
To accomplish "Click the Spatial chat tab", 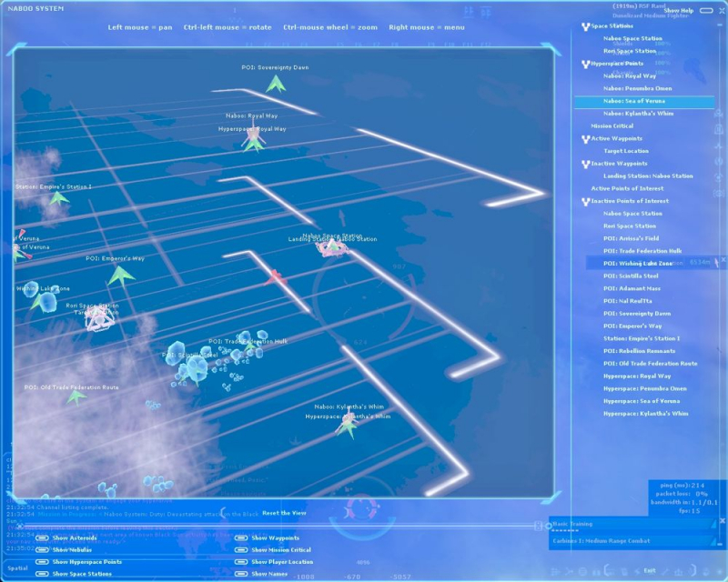I will click(x=17, y=568).
